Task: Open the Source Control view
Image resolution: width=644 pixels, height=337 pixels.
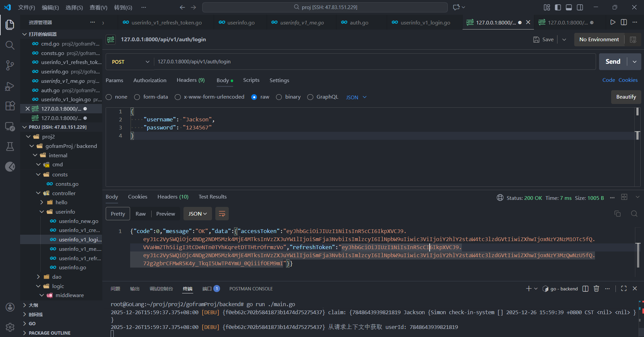Action: [x=10, y=65]
